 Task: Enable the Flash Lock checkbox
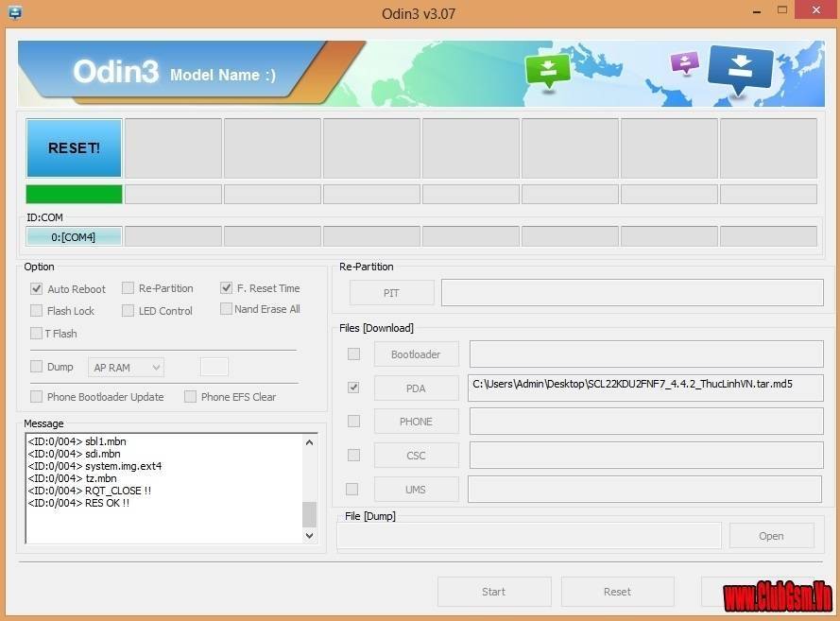(x=37, y=311)
